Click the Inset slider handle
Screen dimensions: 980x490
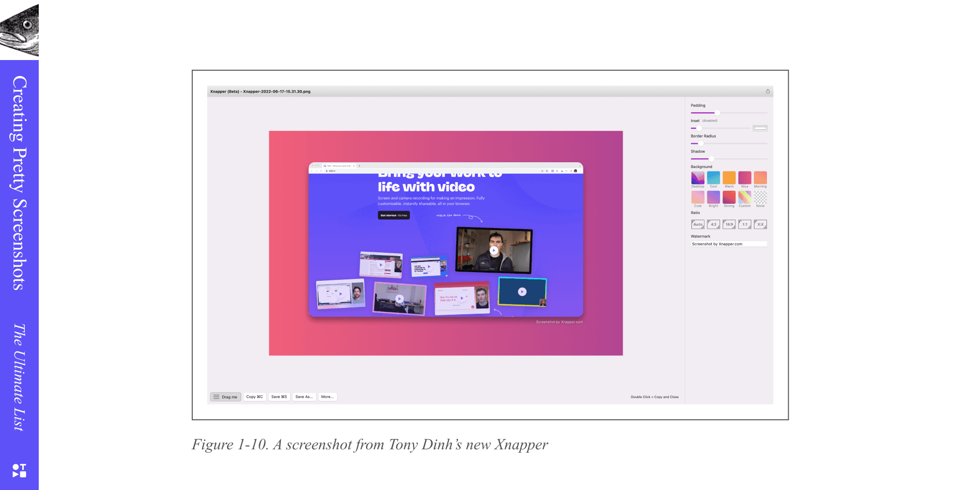(699, 128)
